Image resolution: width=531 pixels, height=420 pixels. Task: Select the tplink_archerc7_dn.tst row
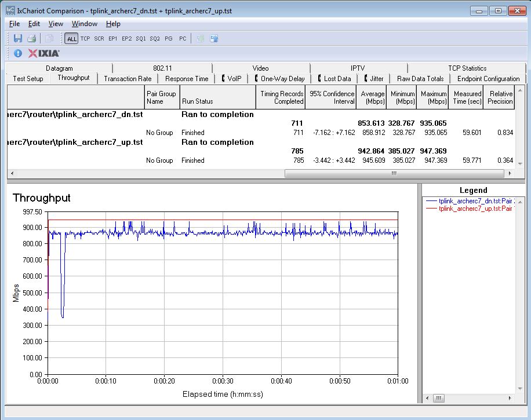click(x=261, y=114)
